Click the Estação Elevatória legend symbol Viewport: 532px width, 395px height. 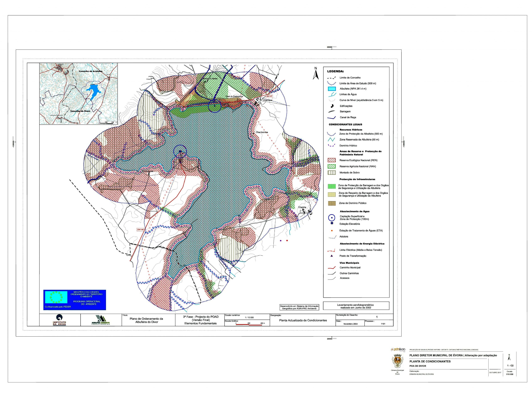(332, 223)
